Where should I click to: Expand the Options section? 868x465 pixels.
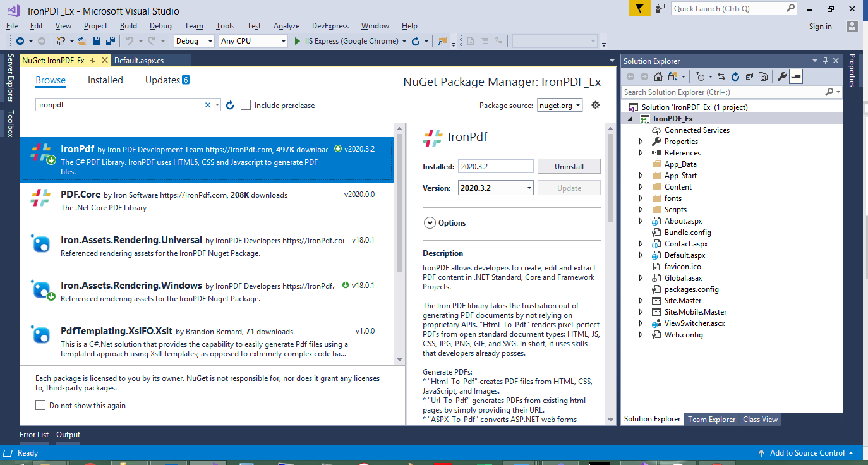430,222
